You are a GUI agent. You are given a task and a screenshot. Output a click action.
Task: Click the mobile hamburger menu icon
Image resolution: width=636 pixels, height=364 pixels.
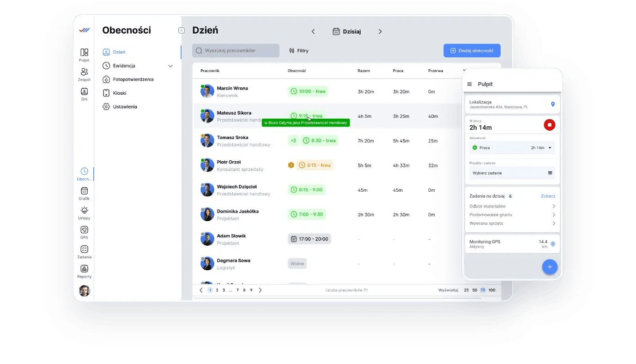pos(470,84)
